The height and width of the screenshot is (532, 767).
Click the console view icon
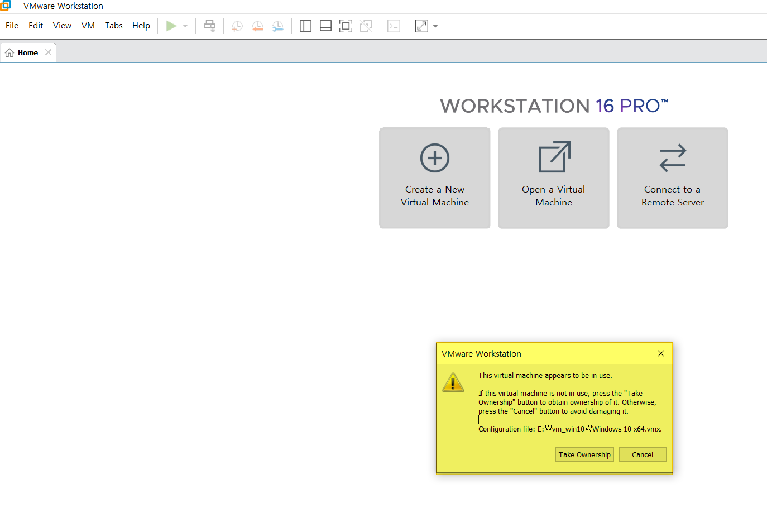pos(394,26)
